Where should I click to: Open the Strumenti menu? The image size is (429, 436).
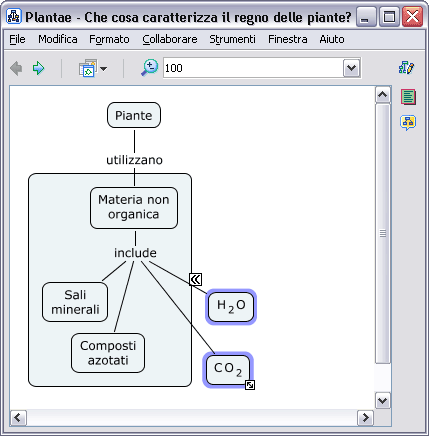coord(232,39)
